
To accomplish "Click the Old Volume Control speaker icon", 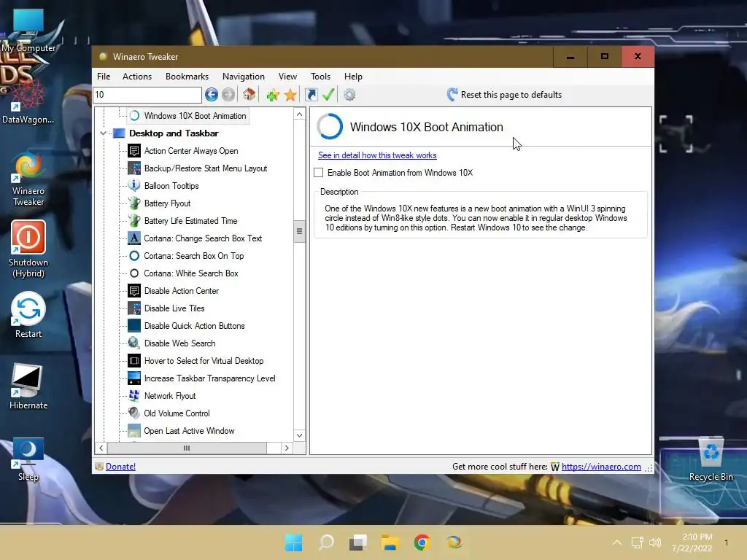I will tap(134, 413).
